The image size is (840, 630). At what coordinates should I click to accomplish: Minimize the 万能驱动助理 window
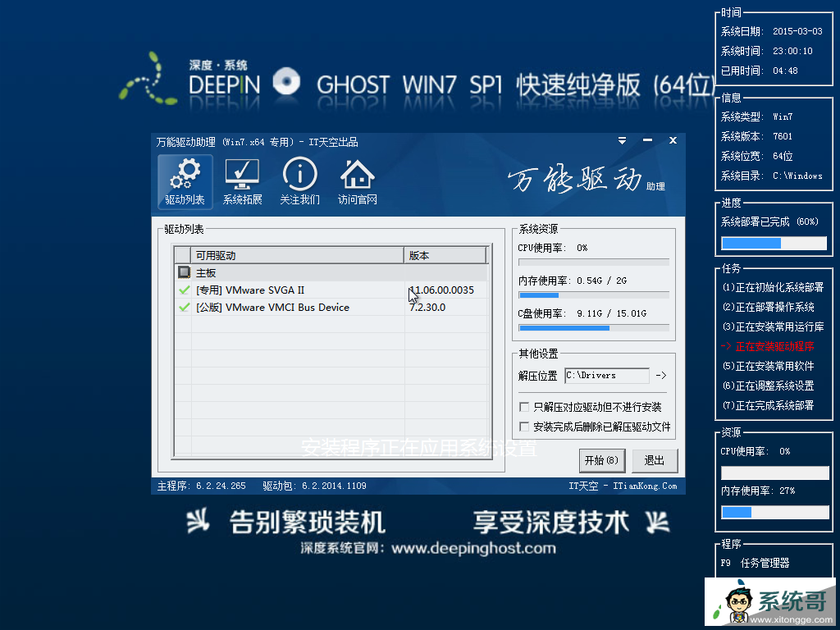point(648,140)
